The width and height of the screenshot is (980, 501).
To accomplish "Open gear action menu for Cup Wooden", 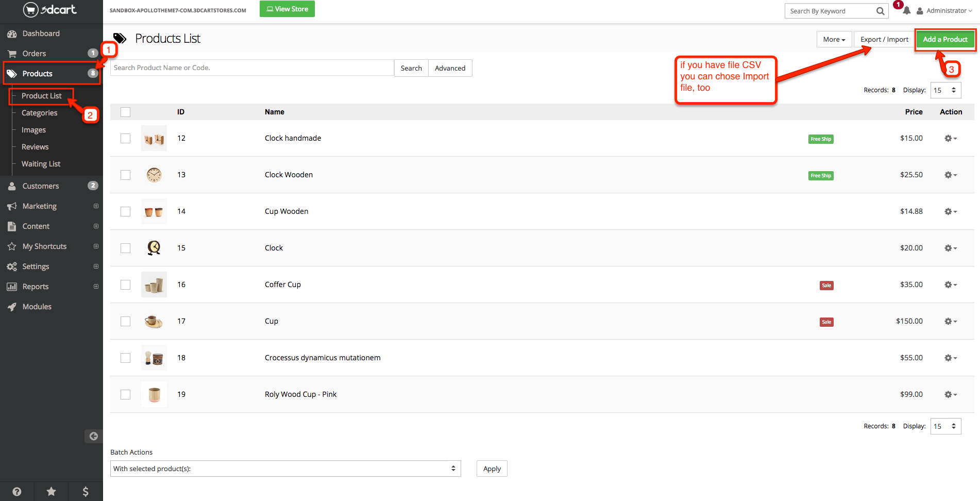I will point(951,211).
